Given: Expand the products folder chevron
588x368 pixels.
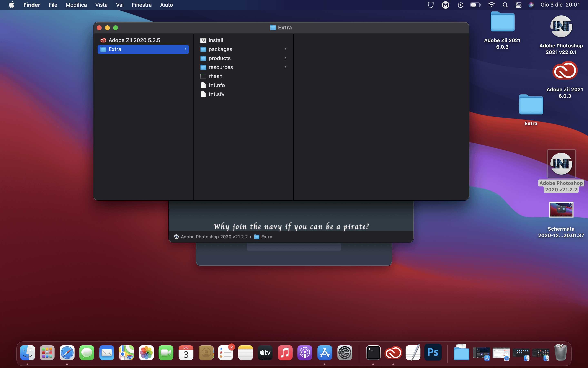Looking at the screenshot, I should pyautogui.click(x=285, y=58).
